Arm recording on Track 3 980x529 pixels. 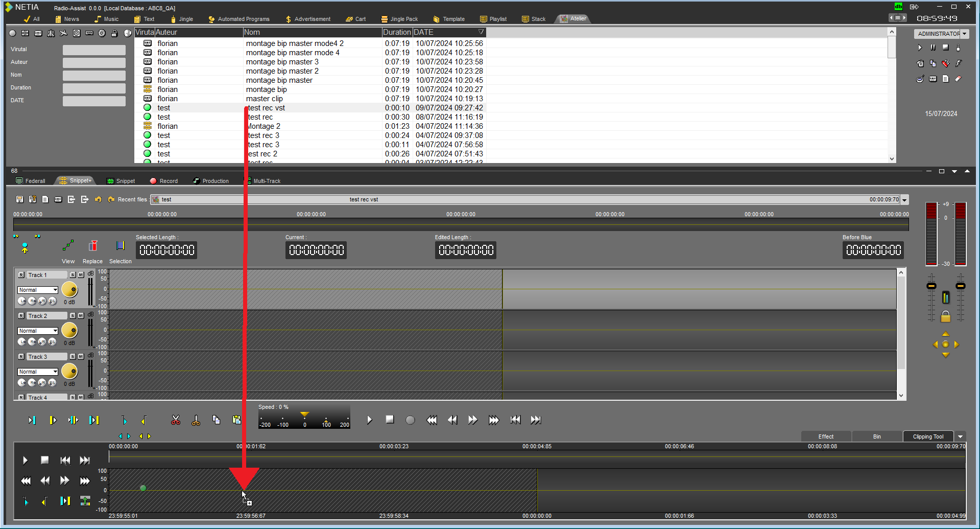21,357
